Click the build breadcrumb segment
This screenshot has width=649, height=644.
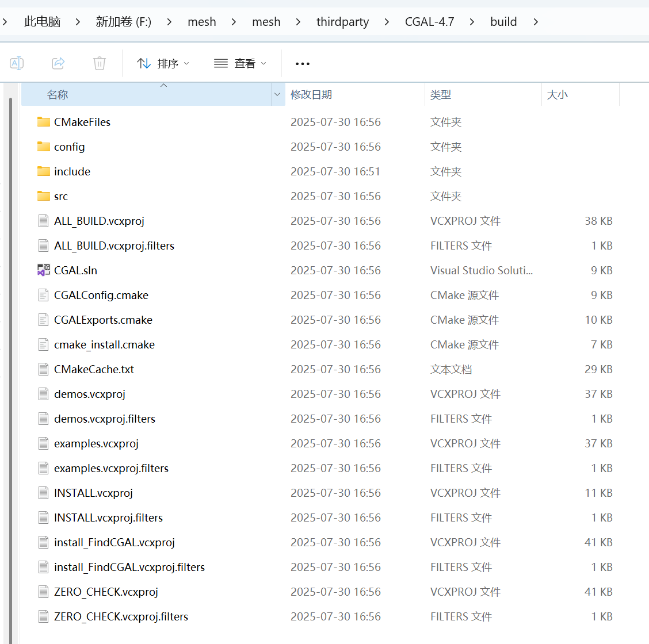coord(503,21)
